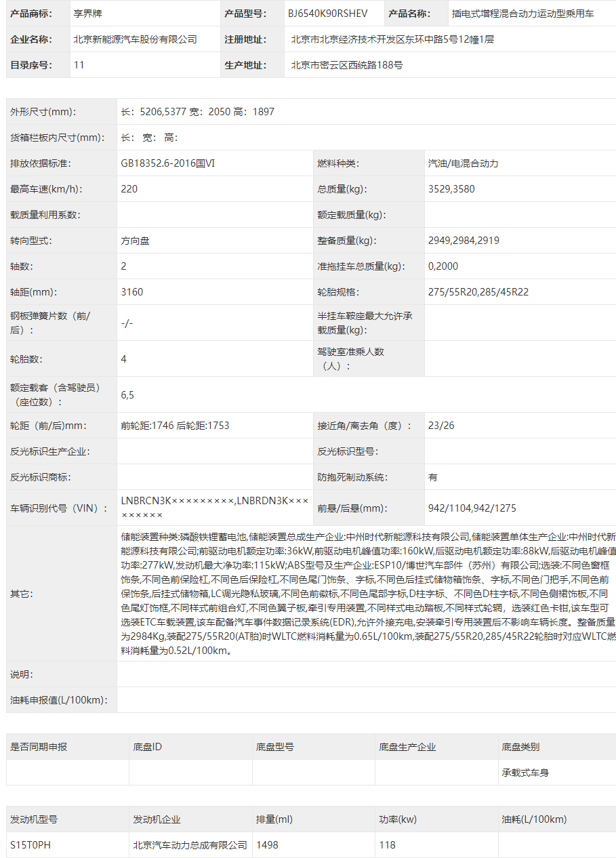616x858 pixels.
Task: Click the 反光标识型号 label
Action: click(x=348, y=451)
